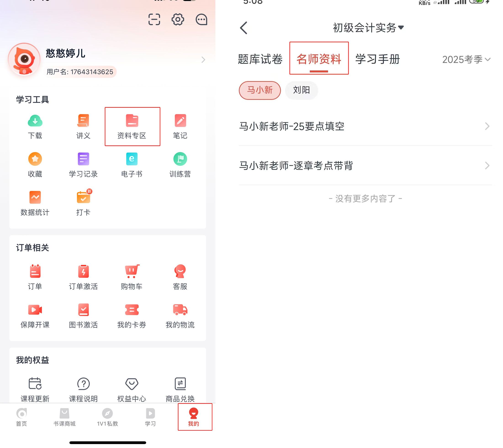Tap the profile avatar picture
Image resolution: width=503 pixels, height=448 pixels.
coord(24,59)
